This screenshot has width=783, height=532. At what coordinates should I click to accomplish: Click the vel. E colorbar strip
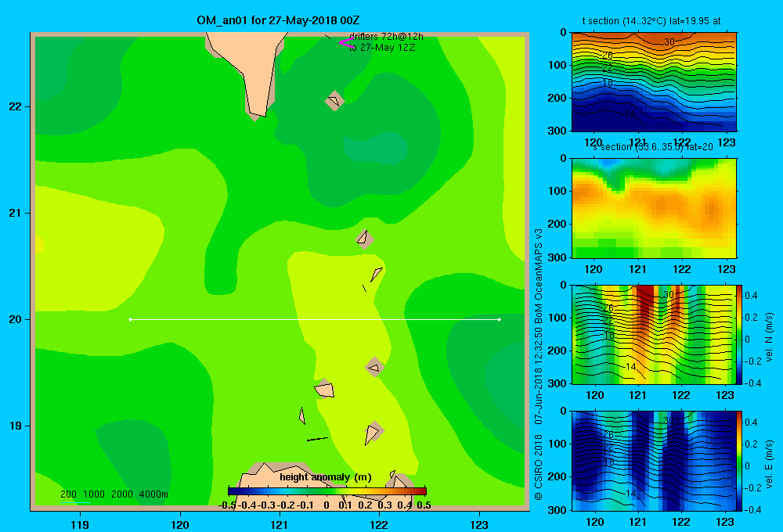point(740,461)
